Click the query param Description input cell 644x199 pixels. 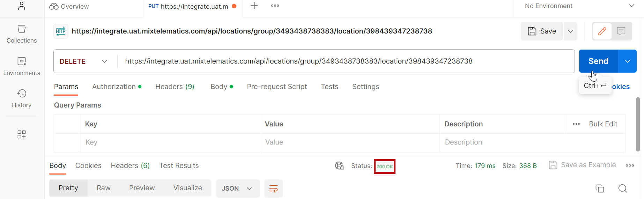(532, 142)
